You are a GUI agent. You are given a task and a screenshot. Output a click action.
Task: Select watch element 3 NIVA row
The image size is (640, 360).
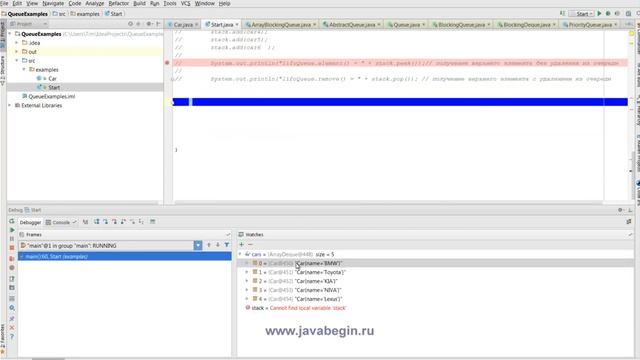pyautogui.click(x=435, y=290)
